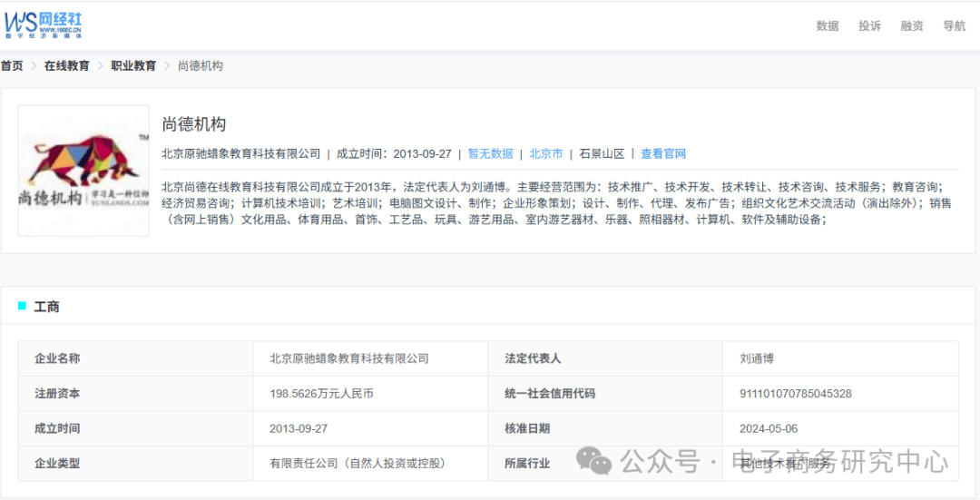Open the 查看官网 link

point(663,153)
